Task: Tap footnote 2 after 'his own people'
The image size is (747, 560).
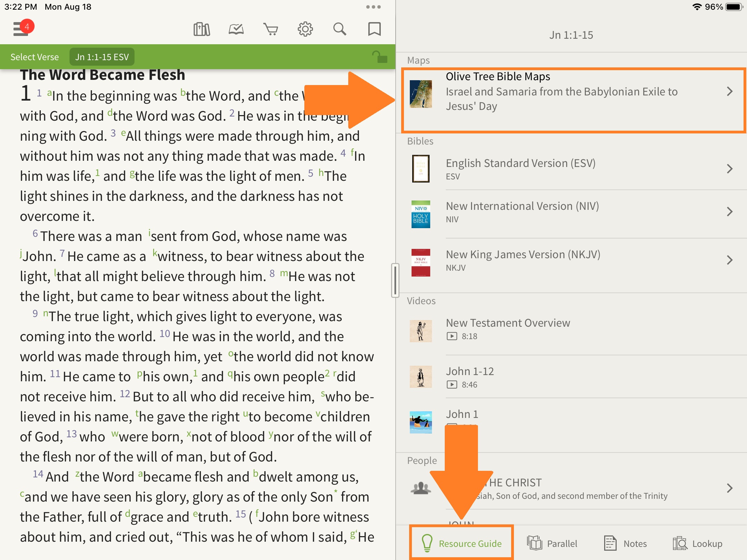Action: coord(327,373)
